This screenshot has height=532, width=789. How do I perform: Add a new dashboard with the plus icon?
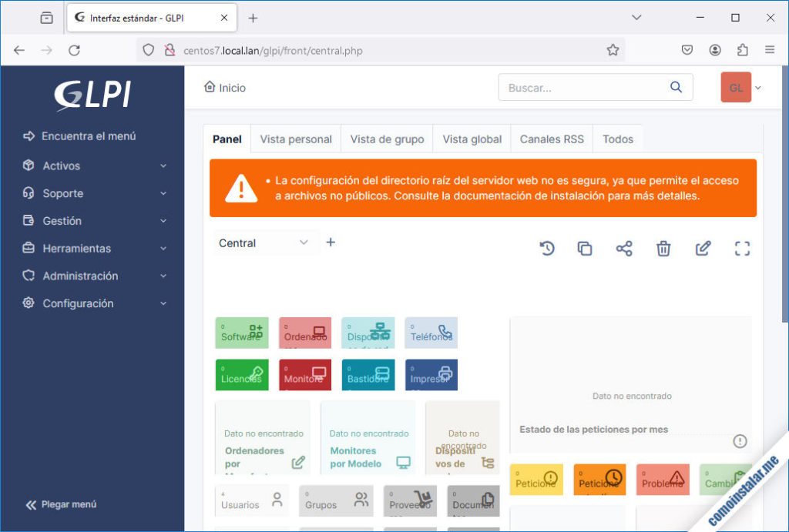(331, 243)
